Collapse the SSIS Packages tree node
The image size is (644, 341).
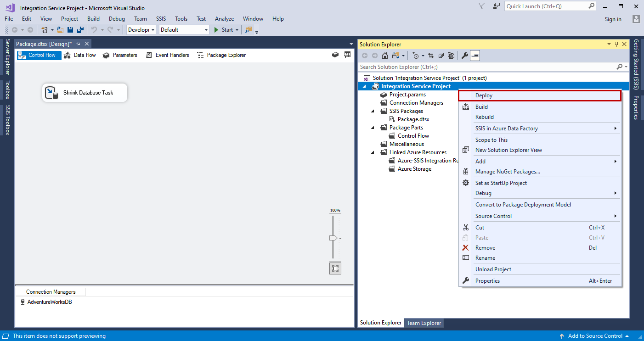[x=373, y=111]
